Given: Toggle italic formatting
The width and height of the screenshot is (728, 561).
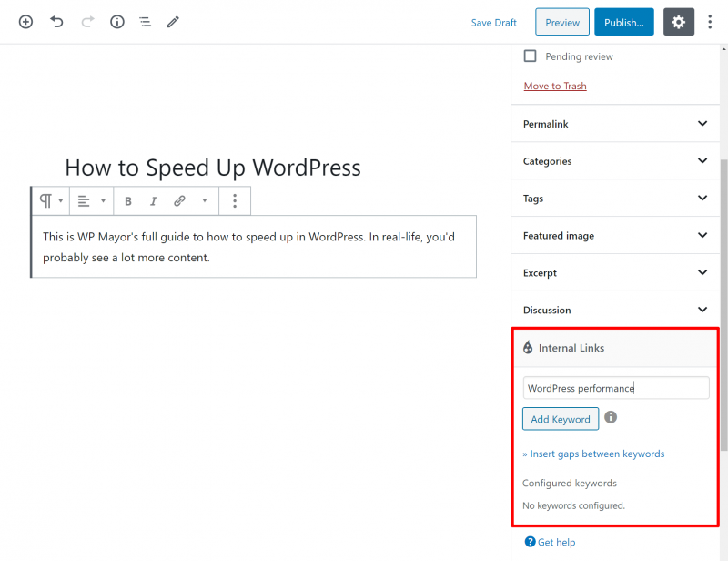Looking at the screenshot, I should pos(153,200).
